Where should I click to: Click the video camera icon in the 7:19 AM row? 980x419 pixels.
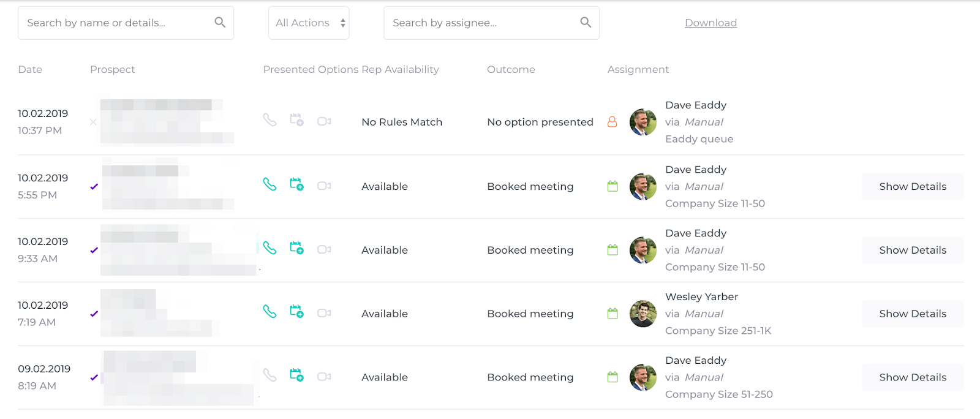324,314
